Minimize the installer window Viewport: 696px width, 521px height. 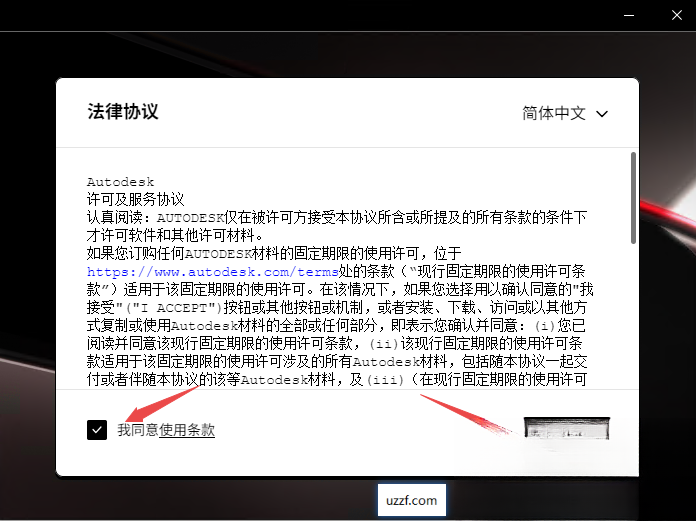[x=629, y=15]
